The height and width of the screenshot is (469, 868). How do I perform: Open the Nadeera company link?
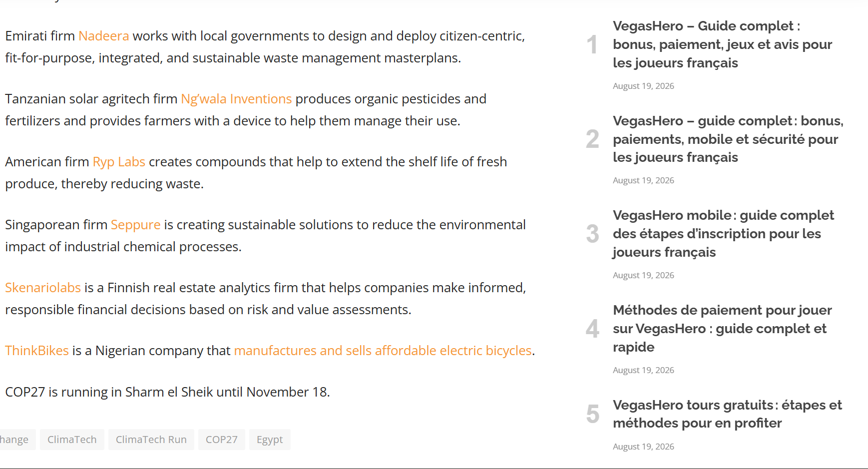[x=103, y=36]
